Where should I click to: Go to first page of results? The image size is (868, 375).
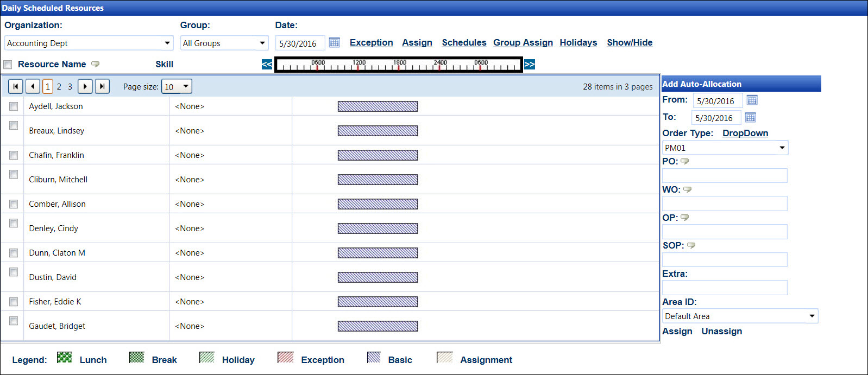pyautogui.click(x=16, y=86)
